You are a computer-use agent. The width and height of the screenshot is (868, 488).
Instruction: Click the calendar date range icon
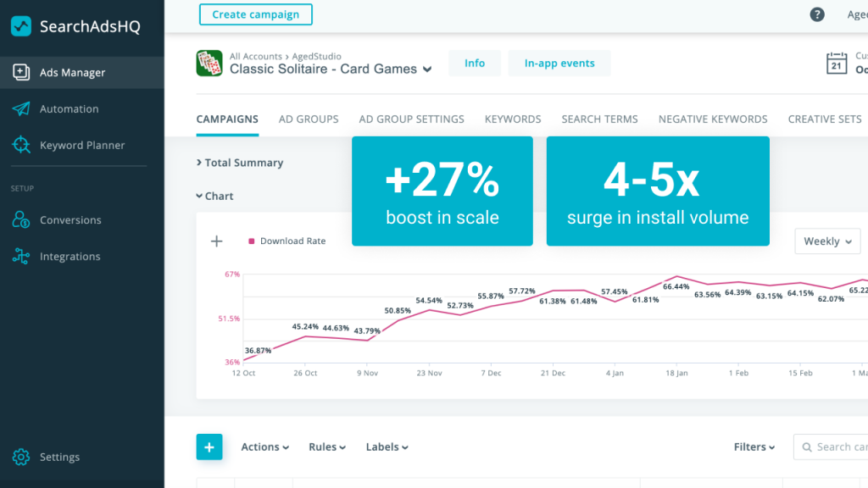tap(837, 64)
